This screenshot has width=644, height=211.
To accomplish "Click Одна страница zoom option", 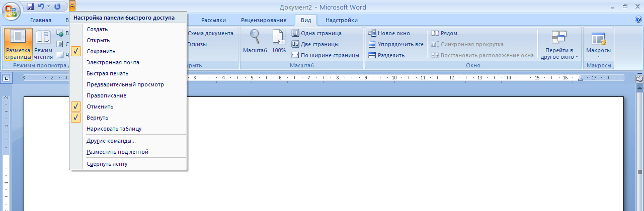I will (316, 33).
